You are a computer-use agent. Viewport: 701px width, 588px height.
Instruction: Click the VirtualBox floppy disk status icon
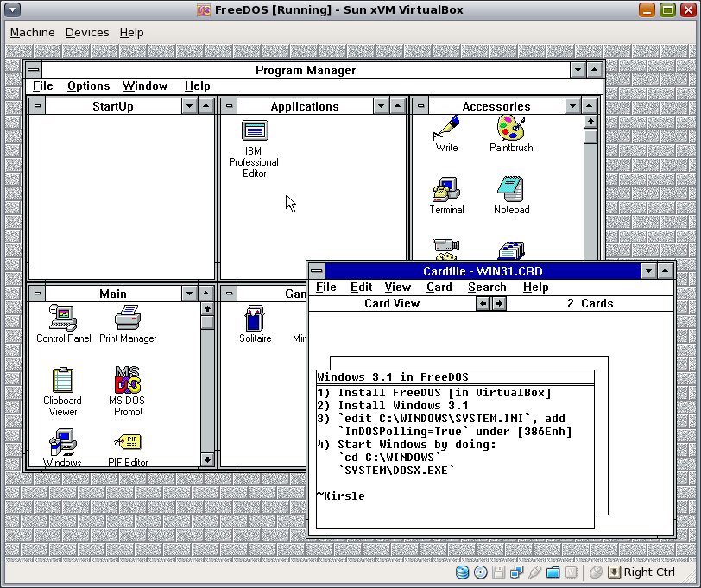coord(498,572)
